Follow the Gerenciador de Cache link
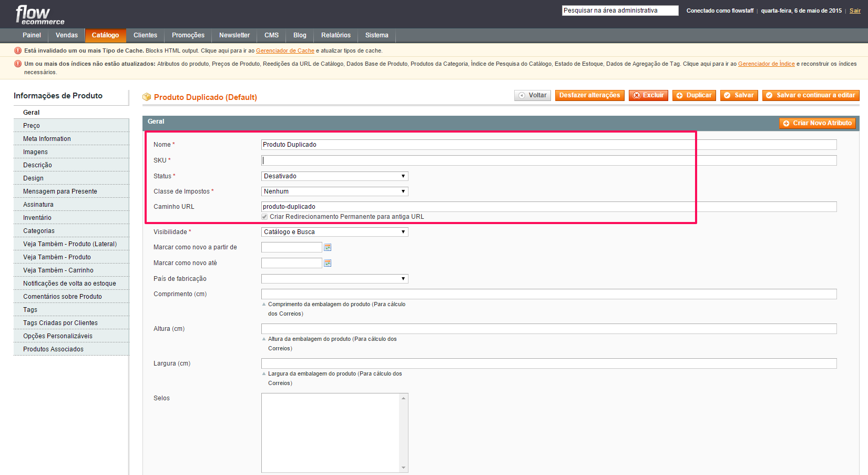The width and height of the screenshot is (868, 475). tap(285, 51)
